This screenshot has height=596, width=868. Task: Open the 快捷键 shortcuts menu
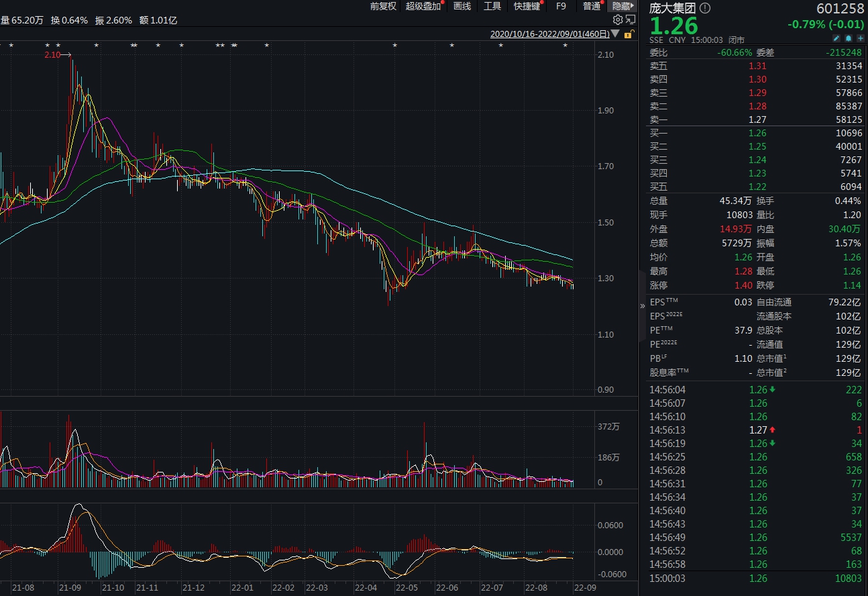click(527, 6)
